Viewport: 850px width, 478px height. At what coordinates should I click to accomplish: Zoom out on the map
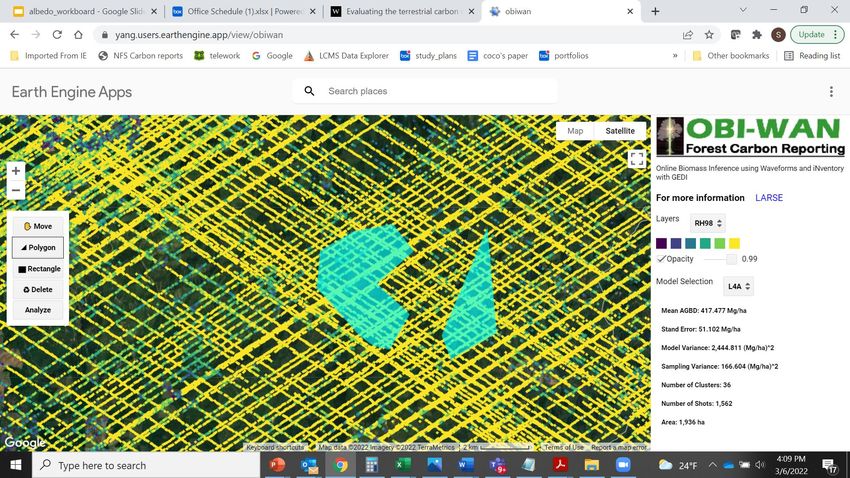16,190
